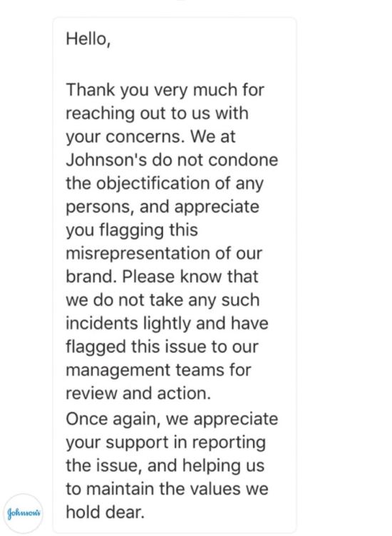Select the final "hold dear." line

tap(105, 512)
